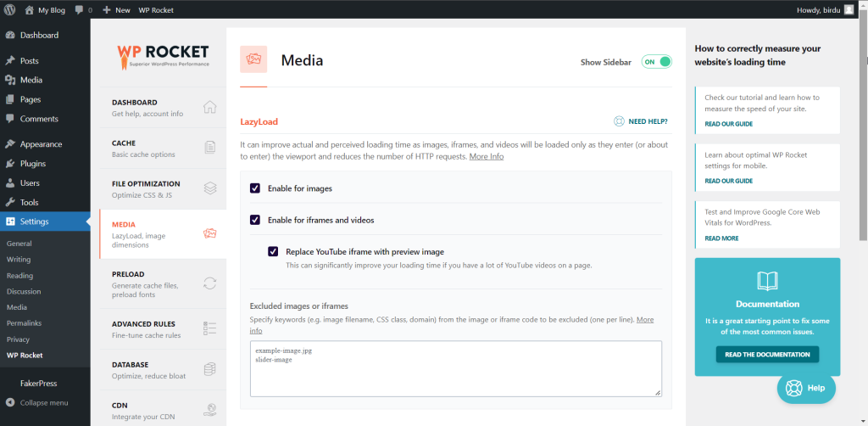
Task: Click the Users person icon
Action: pos(10,182)
